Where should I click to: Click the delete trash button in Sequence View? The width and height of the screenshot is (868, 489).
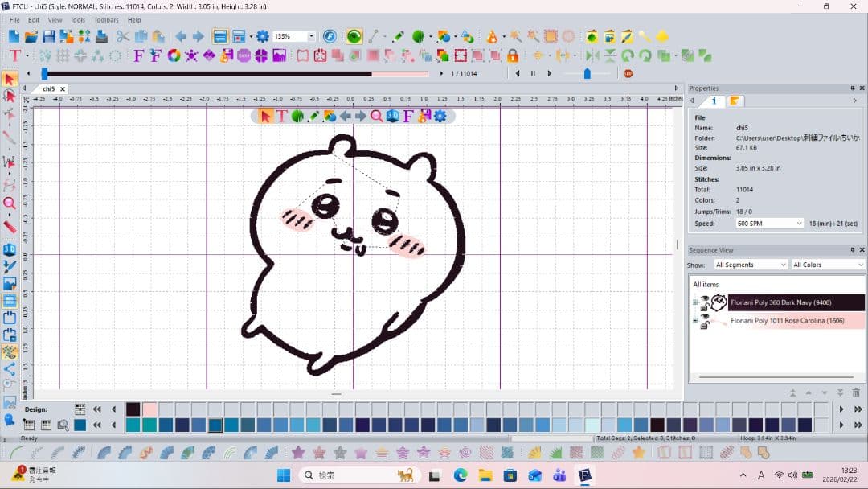857,392
